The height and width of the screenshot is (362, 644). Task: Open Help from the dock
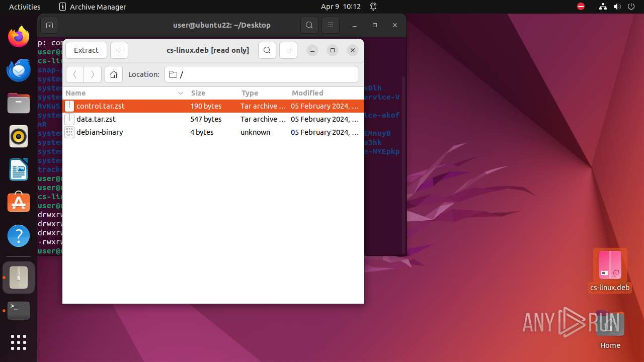(x=19, y=236)
